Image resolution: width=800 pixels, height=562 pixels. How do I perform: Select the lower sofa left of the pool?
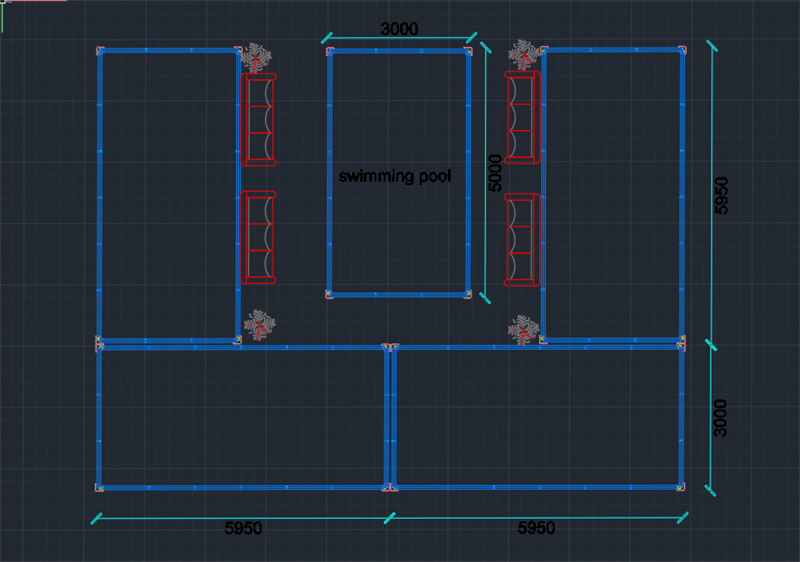(x=258, y=237)
